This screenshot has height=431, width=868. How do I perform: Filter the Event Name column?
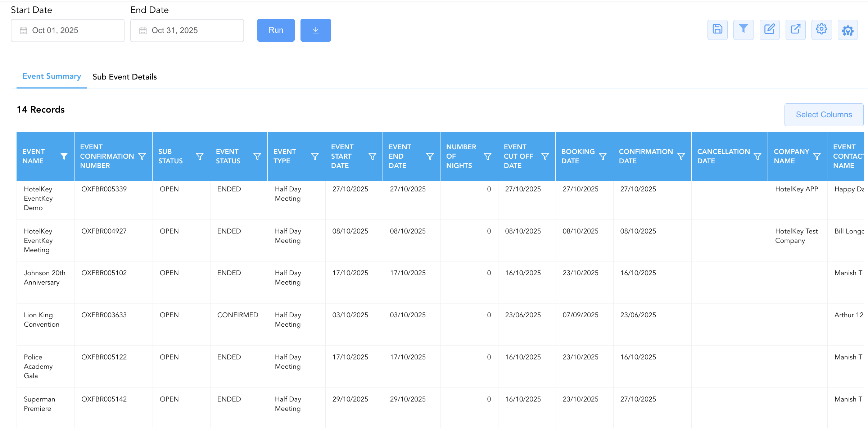pyautogui.click(x=64, y=156)
